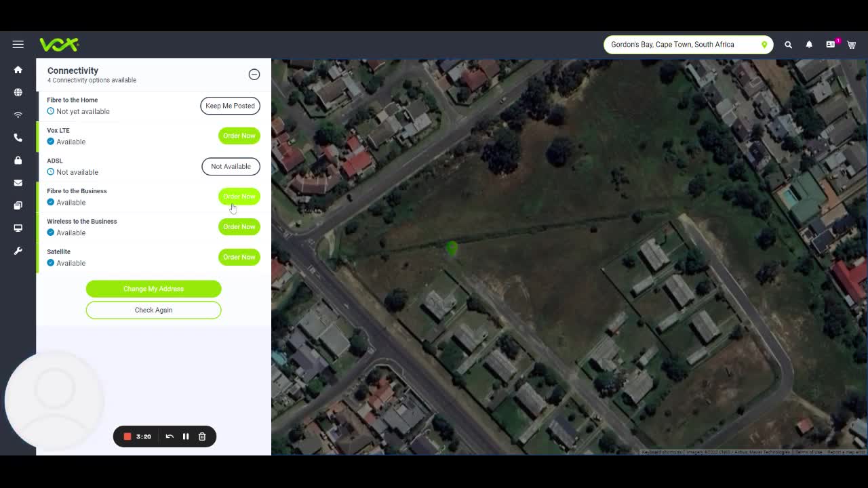Open the envelope mail sidebar icon
This screenshot has width=868, height=488.
coord(18,183)
